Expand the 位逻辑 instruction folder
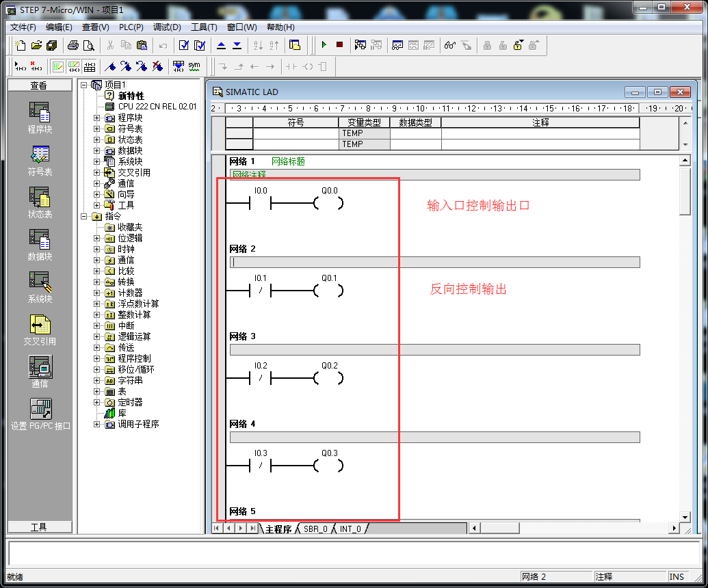This screenshot has height=588, width=708. tap(96, 238)
